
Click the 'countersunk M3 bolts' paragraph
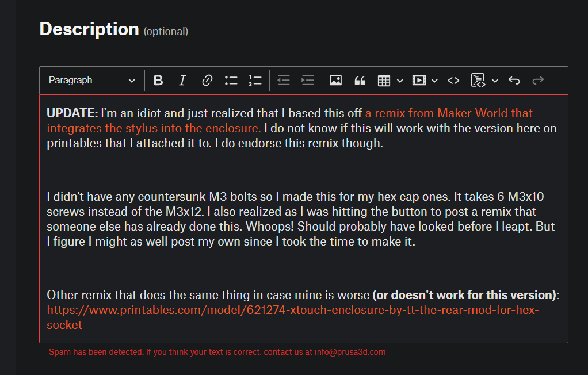[x=300, y=219]
